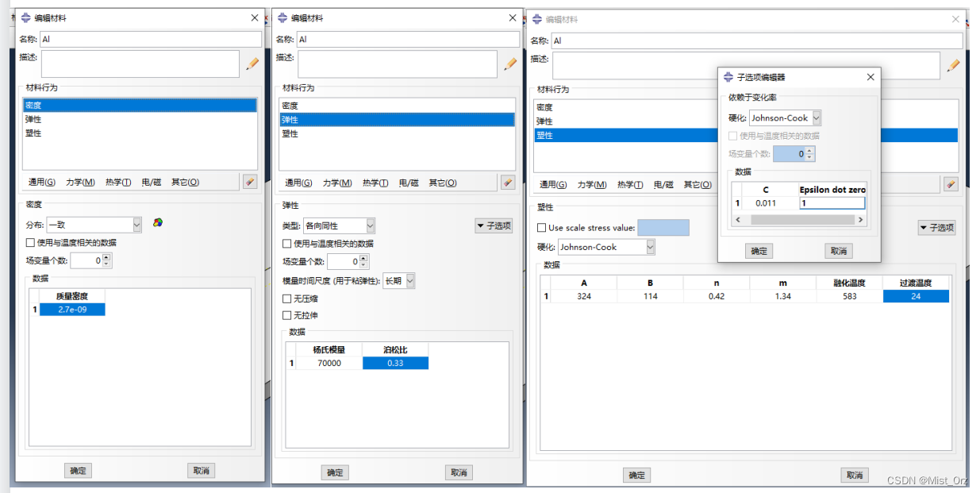Viewport: 980px width, 493px height.
Task: Click 确定 in the 子选项编辑器 dialog
Action: coord(759,251)
